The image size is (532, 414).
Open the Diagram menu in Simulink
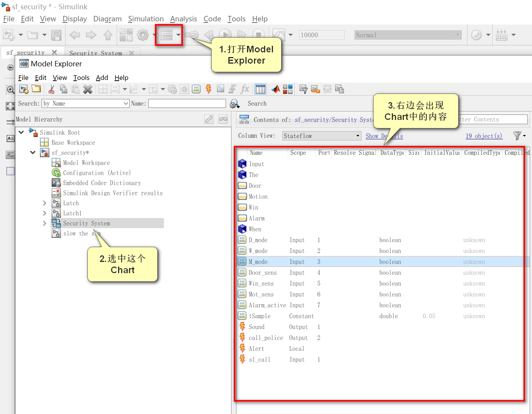pyautogui.click(x=107, y=19)
